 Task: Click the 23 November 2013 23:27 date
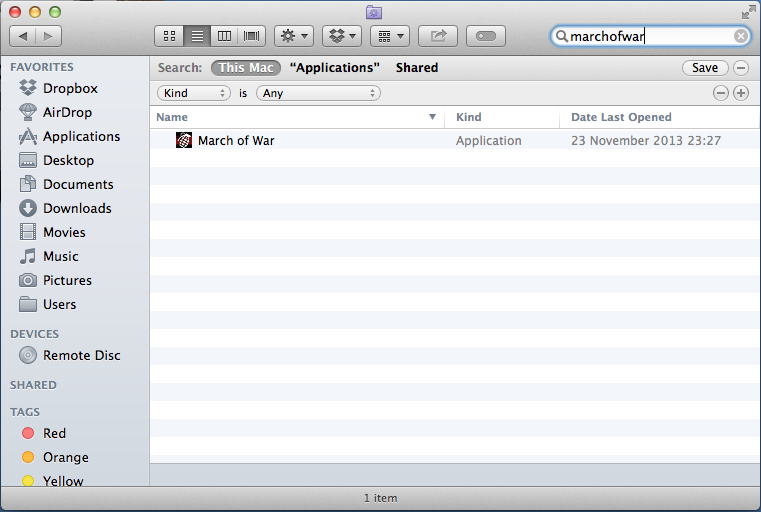(646, 141)
